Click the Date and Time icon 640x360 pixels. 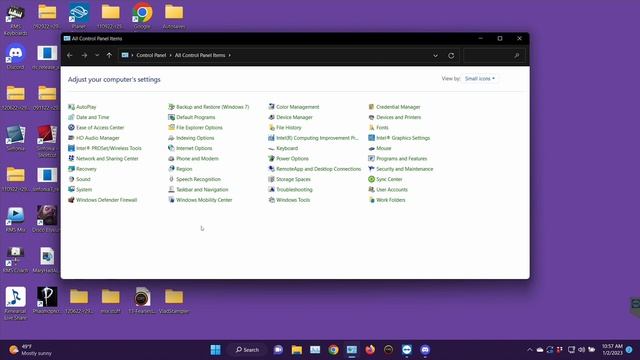click(71, 117)
